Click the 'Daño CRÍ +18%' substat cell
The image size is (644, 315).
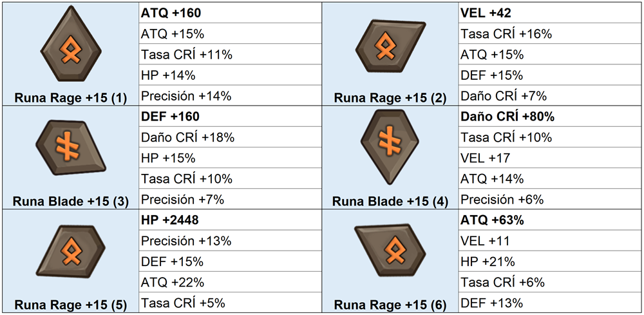pyautogui.click(x=230, y=137)
